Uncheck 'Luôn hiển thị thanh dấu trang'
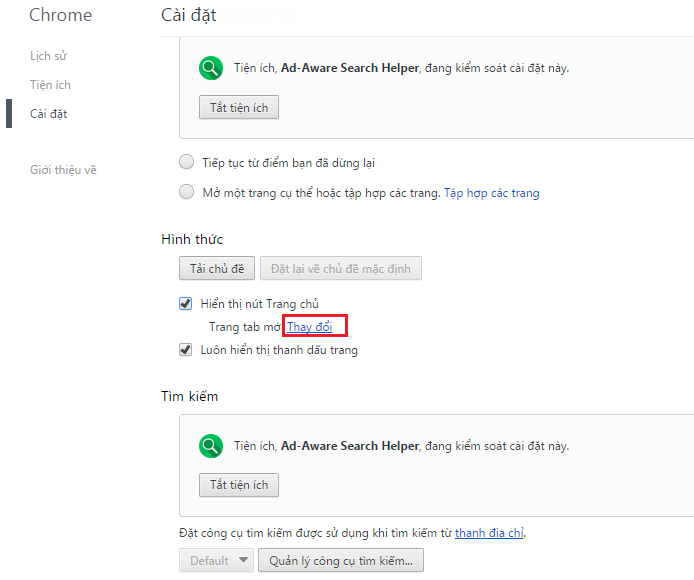Image resolution: width=694 pixels, height=580 pixels. pos(185,350)
